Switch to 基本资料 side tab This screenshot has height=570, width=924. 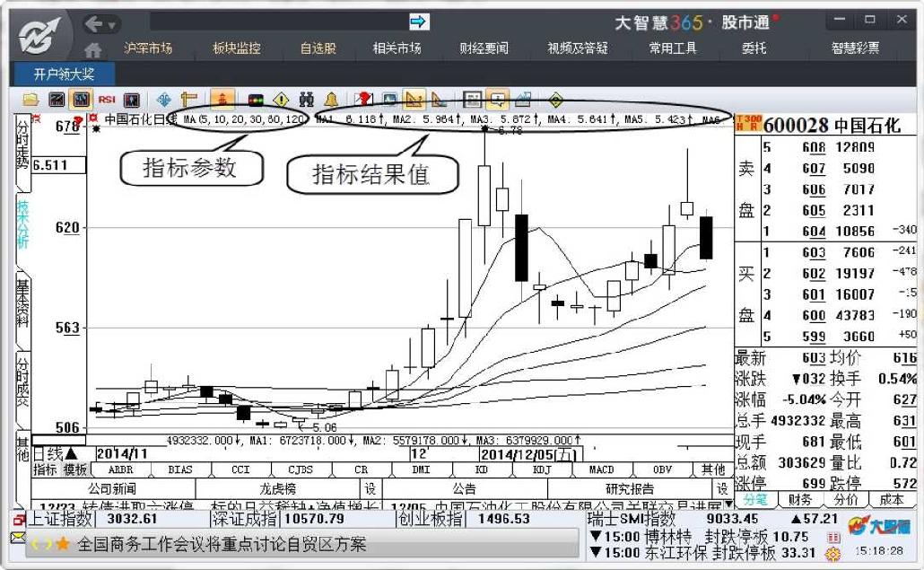click(x=22, y=303)
